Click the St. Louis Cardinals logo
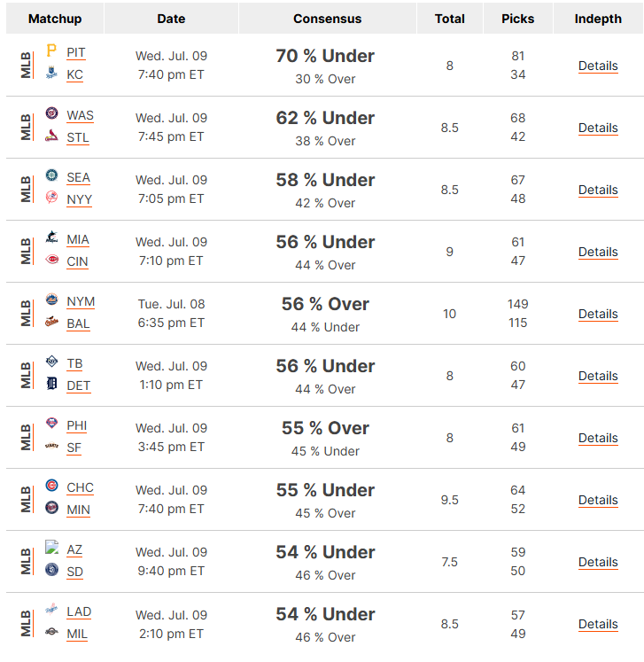 click(51, 136)
